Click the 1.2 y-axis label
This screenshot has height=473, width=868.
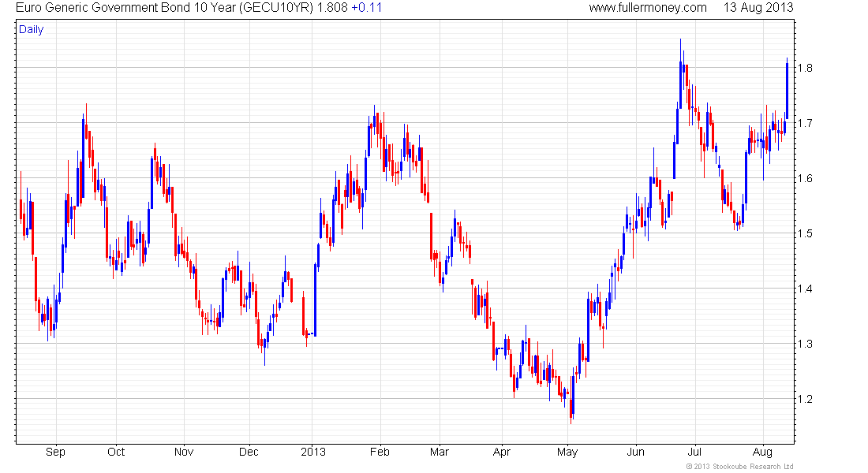click(805, 399)
